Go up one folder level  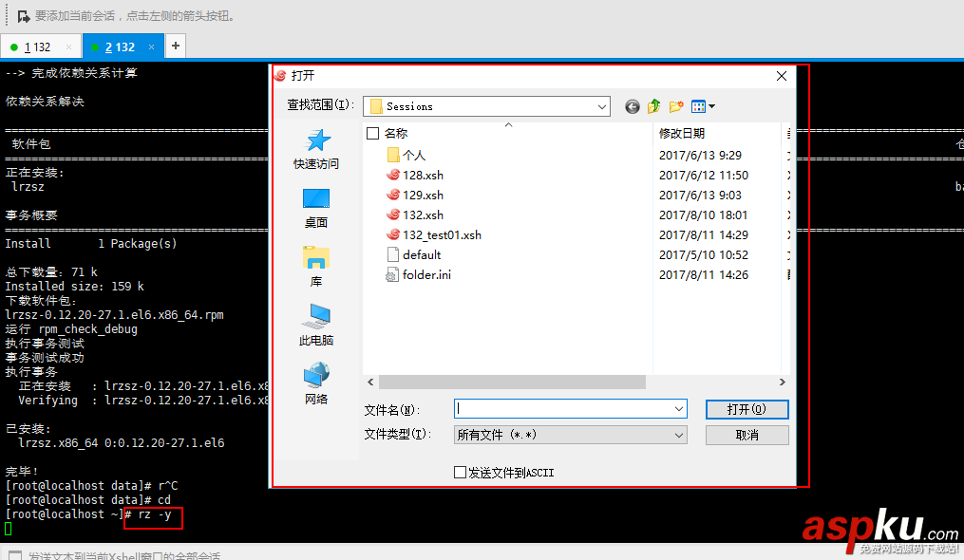click(653, 106)
